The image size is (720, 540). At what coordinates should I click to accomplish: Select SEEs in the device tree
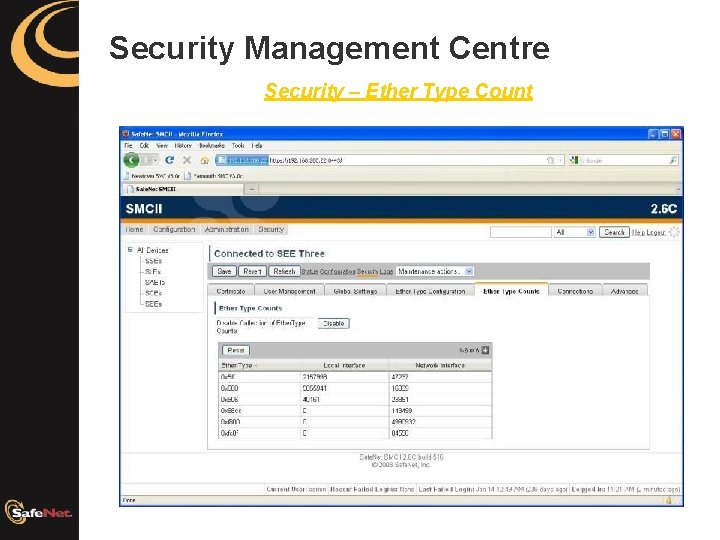(153, 304)
